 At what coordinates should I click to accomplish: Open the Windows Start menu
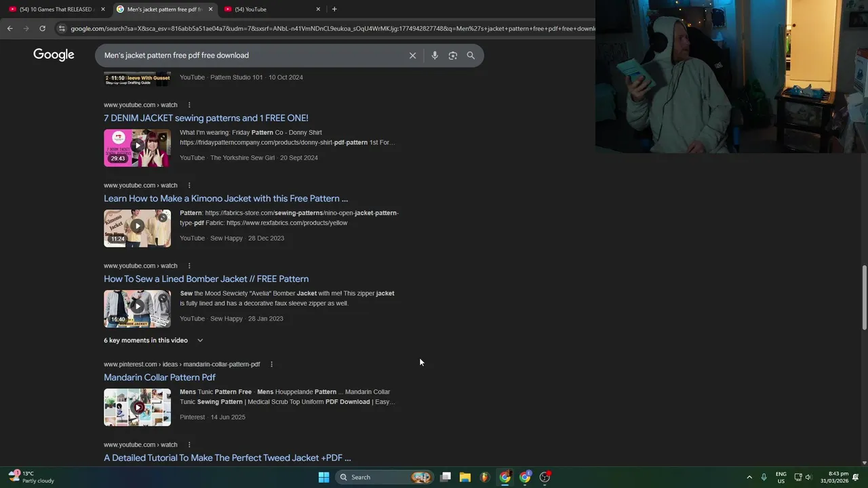323,477
